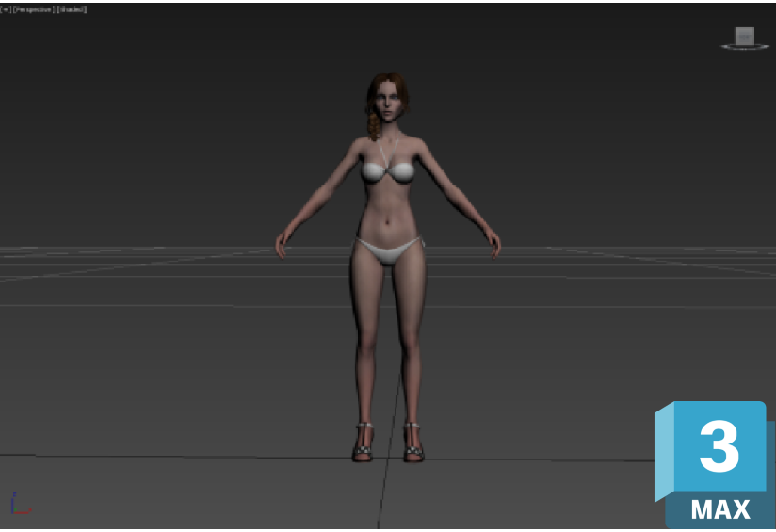Open the Shaded shading viewport menu
This screenshot has width=776, height=532.
pos(73,9)
